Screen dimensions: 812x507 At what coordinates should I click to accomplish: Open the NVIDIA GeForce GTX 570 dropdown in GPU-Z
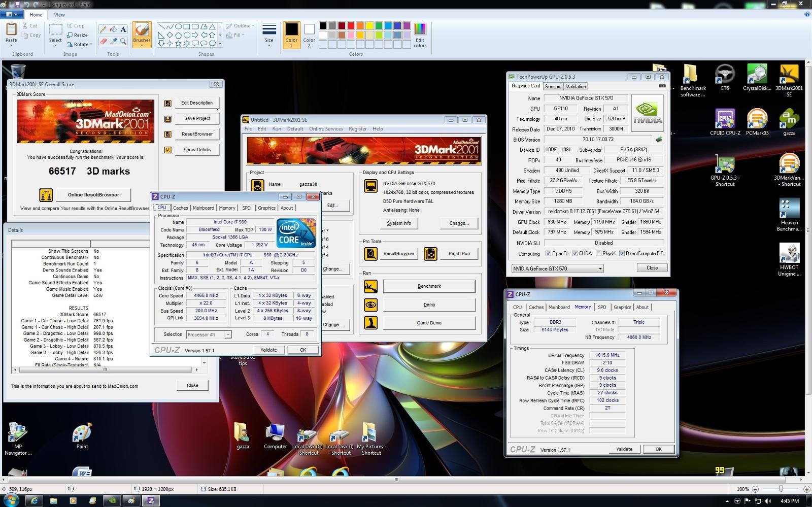pos(557,268)
